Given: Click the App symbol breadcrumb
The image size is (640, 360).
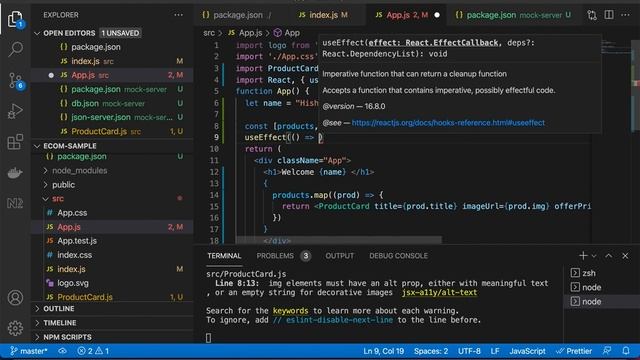Looking at the screenshot, I should [287, 33].
